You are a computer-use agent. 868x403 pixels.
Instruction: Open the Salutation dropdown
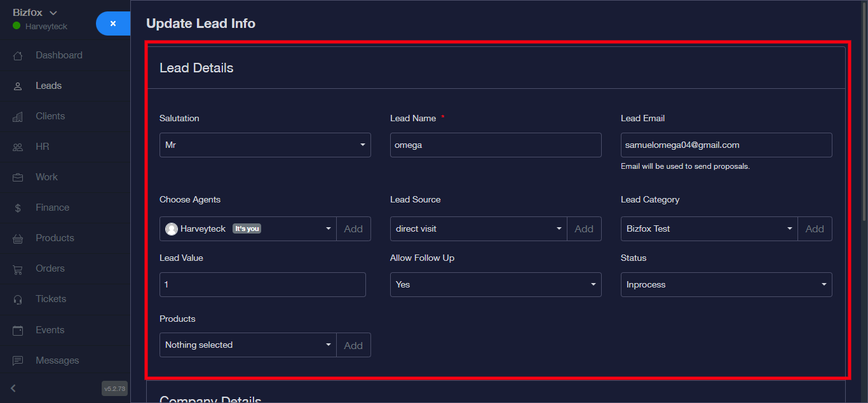click(x=265, y=145)
